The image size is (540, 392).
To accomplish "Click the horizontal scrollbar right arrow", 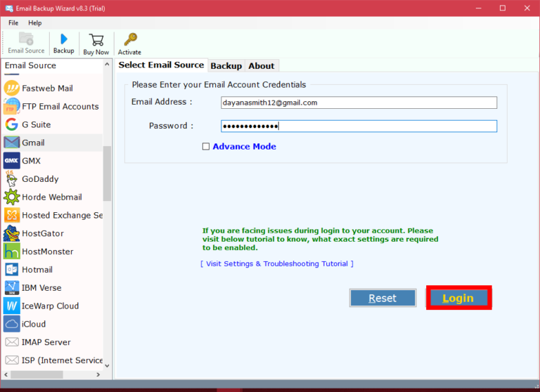I will pos(98,374).
